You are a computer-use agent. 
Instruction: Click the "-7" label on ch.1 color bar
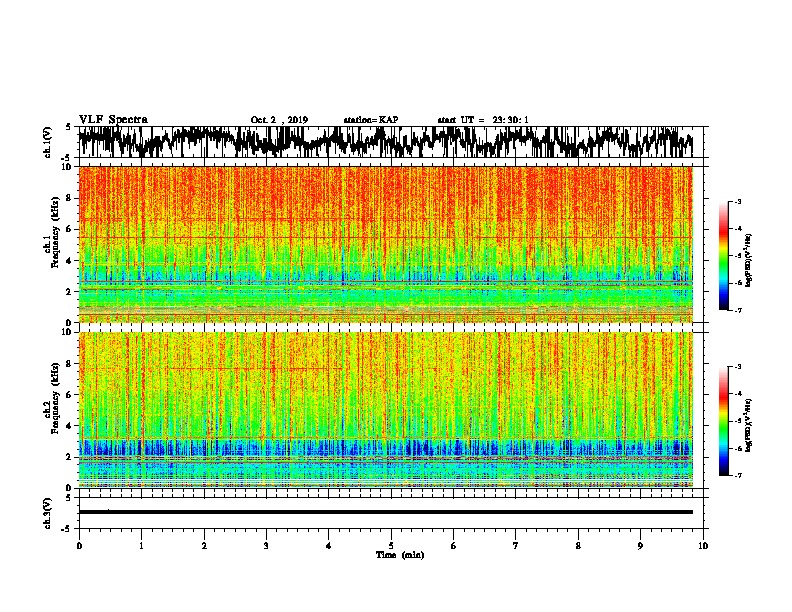click(738, 310)
